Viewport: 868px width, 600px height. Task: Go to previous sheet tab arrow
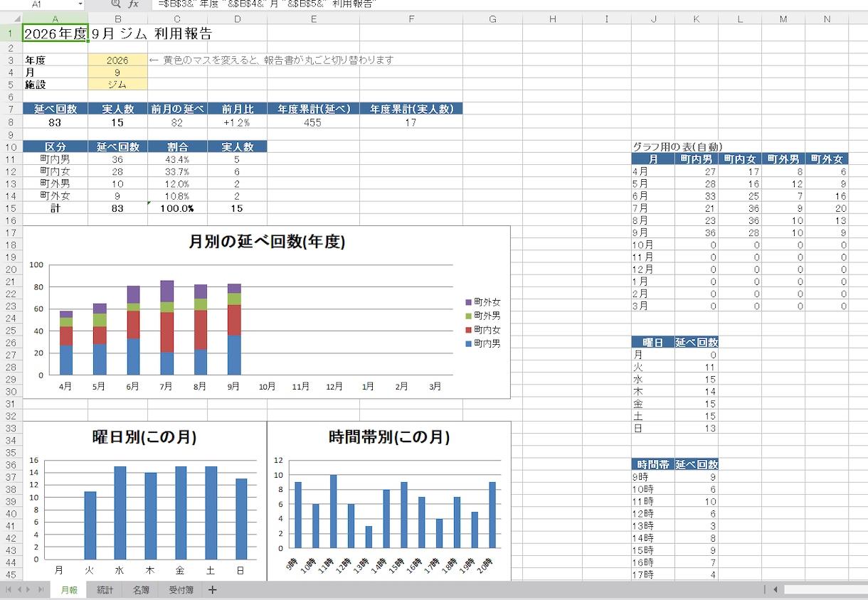coord(19,590)
